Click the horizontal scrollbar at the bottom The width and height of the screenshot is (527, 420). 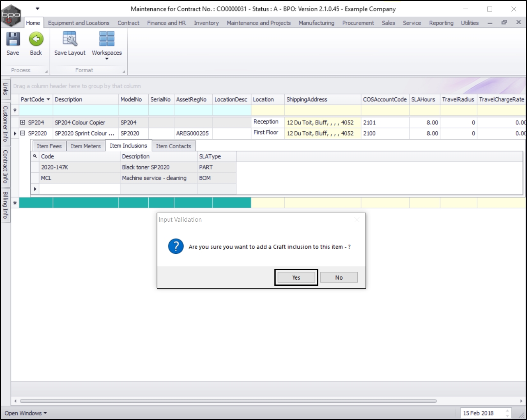228,401
